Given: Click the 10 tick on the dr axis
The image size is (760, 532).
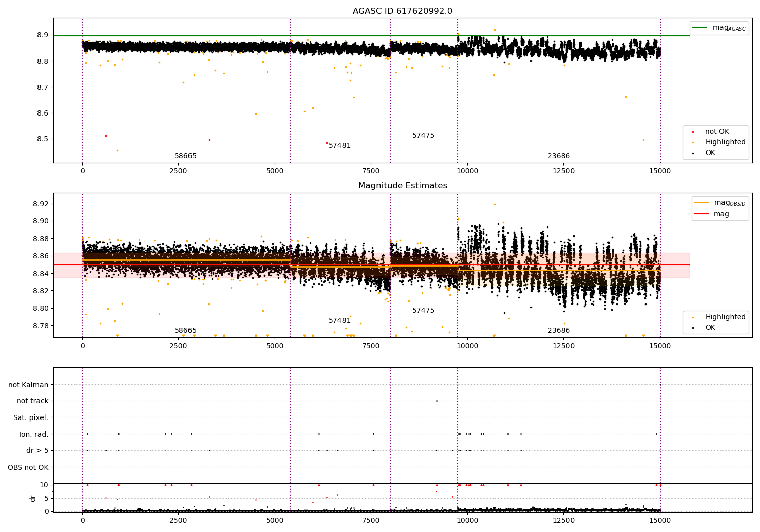Looking at the screenshot, I should 44,485.
